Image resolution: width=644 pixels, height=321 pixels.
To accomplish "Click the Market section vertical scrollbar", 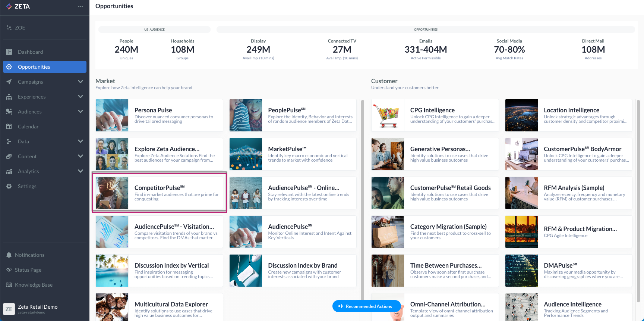I will pyautogui.click(x=362, y=194).
